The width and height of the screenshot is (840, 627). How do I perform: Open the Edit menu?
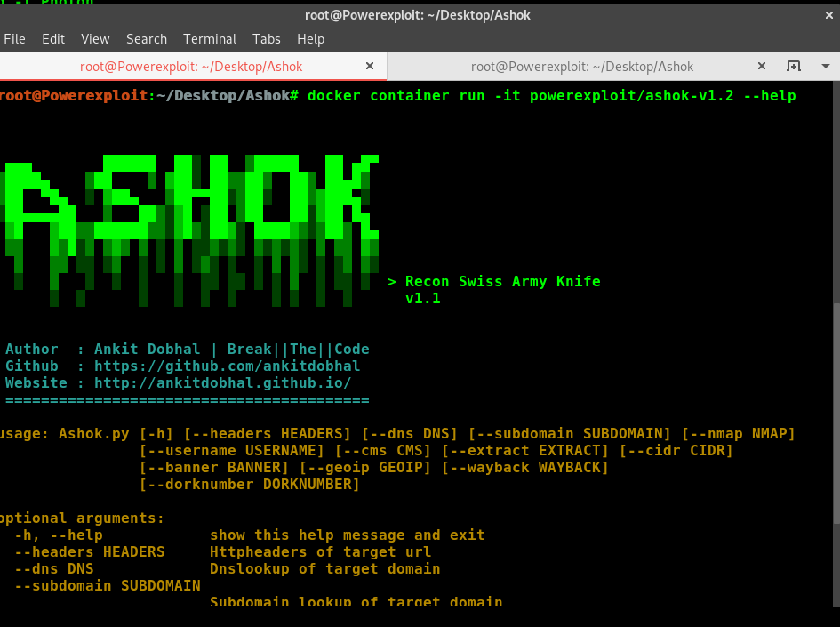pyautogui.click(x=52, y=39)
